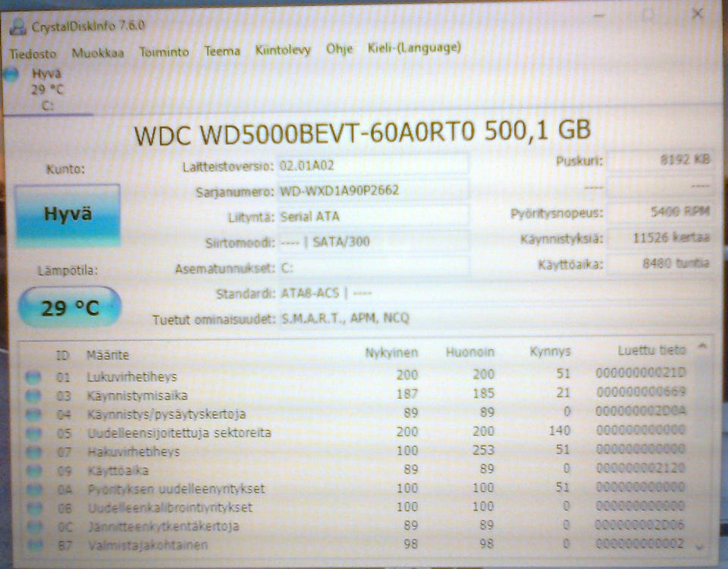Screen dimensions: 728x569
Task: Open the Toiminto menu
Action: (165, 52)
